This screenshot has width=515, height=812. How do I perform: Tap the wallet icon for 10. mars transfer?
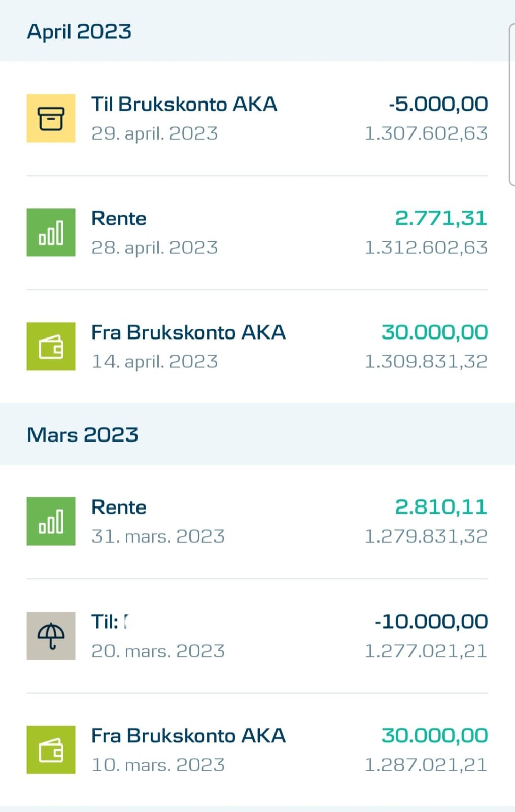tap(51, 750)
